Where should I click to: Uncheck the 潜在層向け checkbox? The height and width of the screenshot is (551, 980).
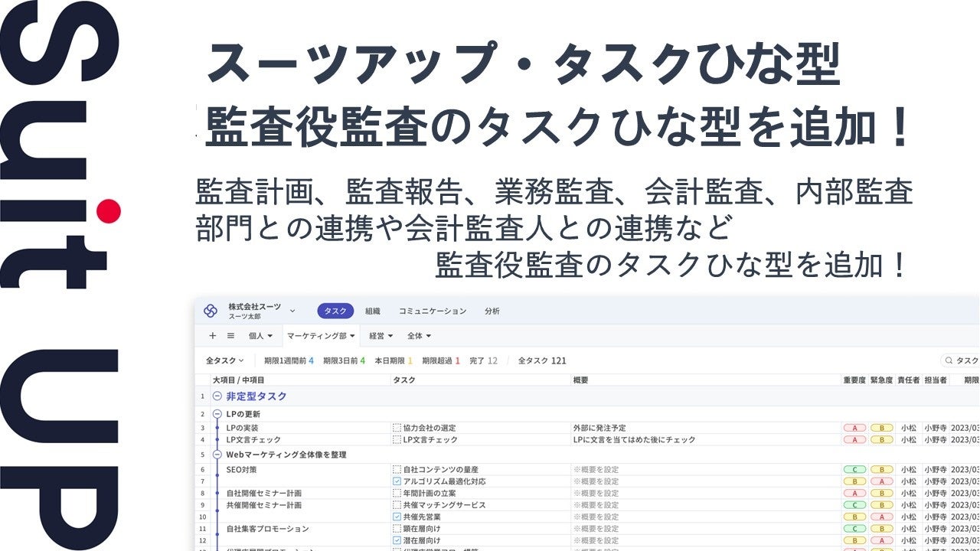[x=397, y=540]
